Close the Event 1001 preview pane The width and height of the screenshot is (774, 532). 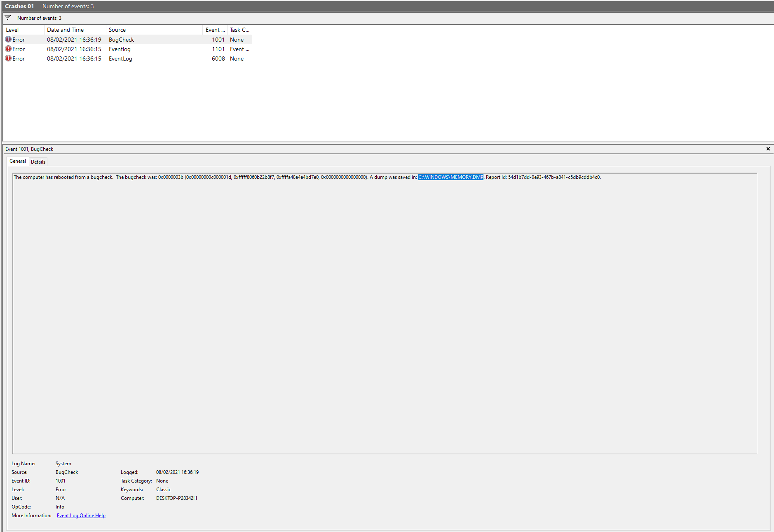(768, 149)
